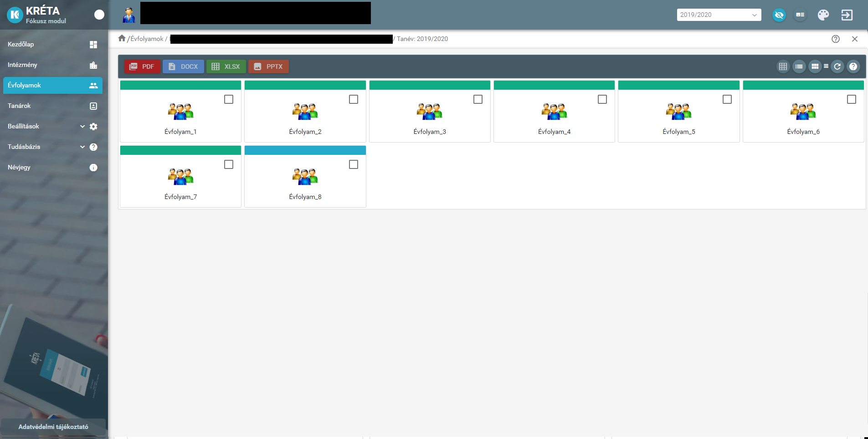This screenshot has height=439, width=868.
Task: Check the Évfolyam_3 checkbox
Action: [478, 99]
